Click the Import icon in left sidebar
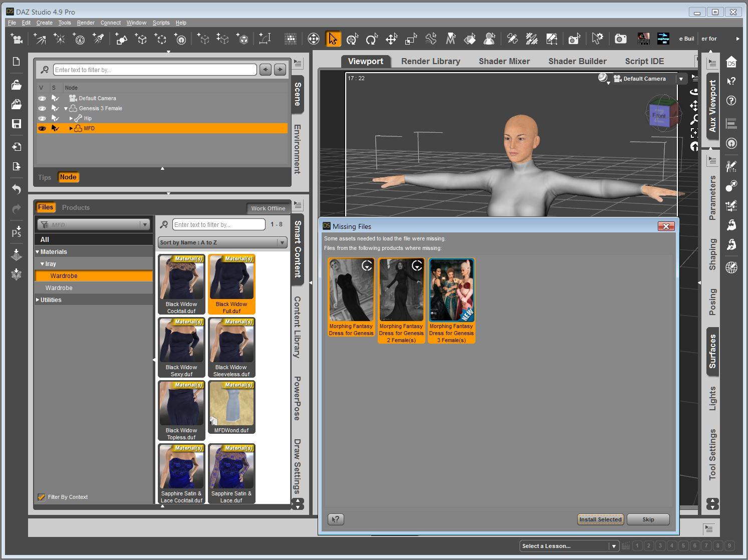The image size is (748, 560). tap(16, 147)
